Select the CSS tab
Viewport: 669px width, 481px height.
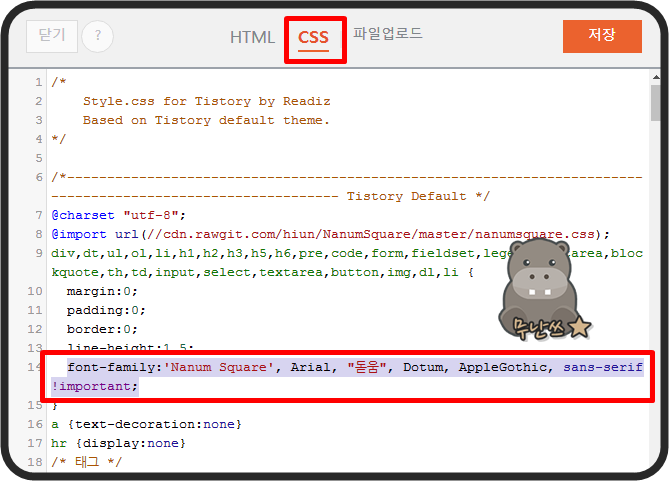tap(313, 38)
